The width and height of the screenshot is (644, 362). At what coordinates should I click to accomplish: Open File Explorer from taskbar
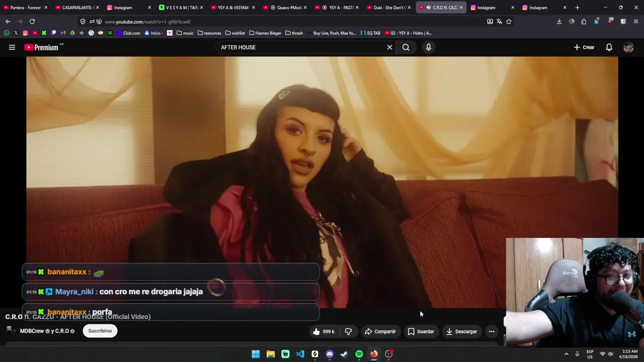point(271,354)
